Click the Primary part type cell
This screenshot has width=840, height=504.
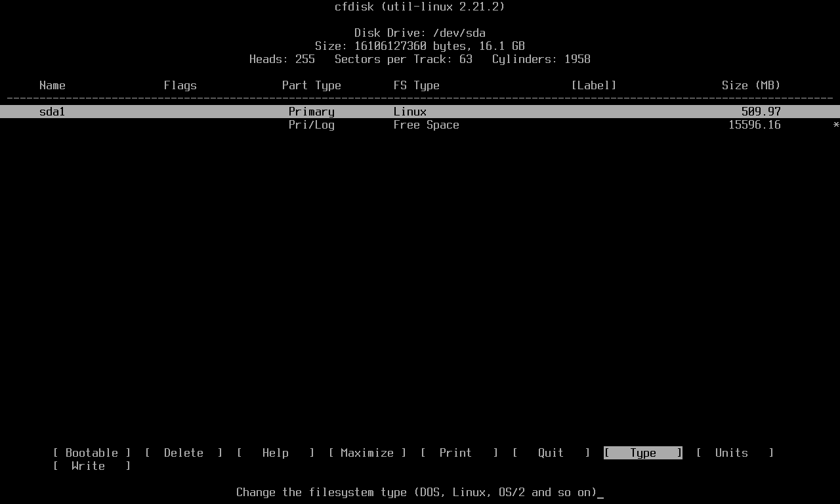click(312, 112)
